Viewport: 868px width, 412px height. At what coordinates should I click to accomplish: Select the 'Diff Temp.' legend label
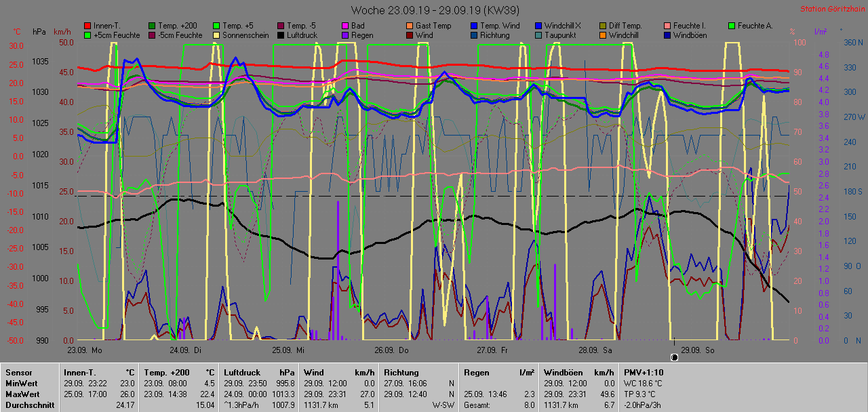627,26
